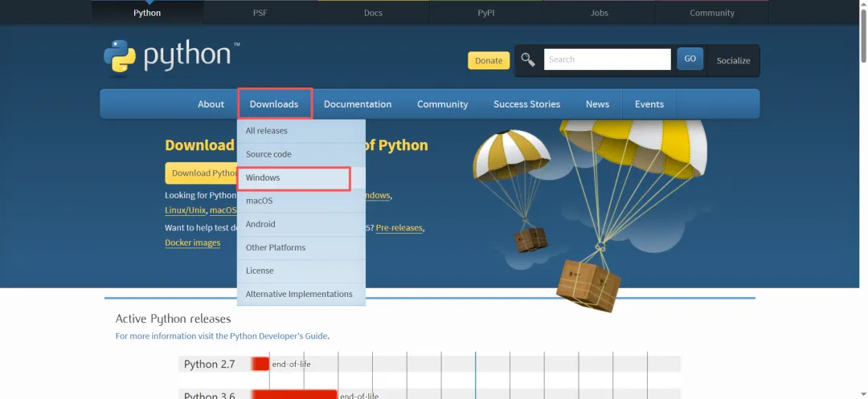This screenshot has width=868, height=399.
Task: Click the Active Python releases heading
Action: [x=174, y=319]
